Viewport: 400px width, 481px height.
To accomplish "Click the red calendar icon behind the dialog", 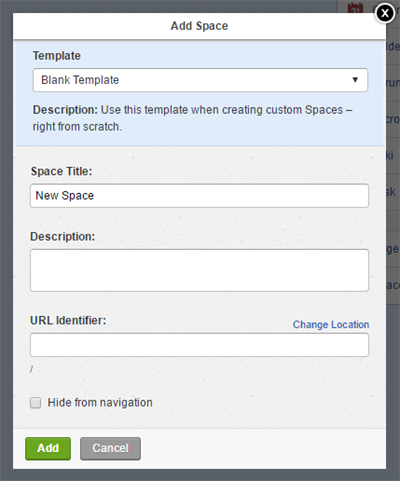I will tap(355, 8).
